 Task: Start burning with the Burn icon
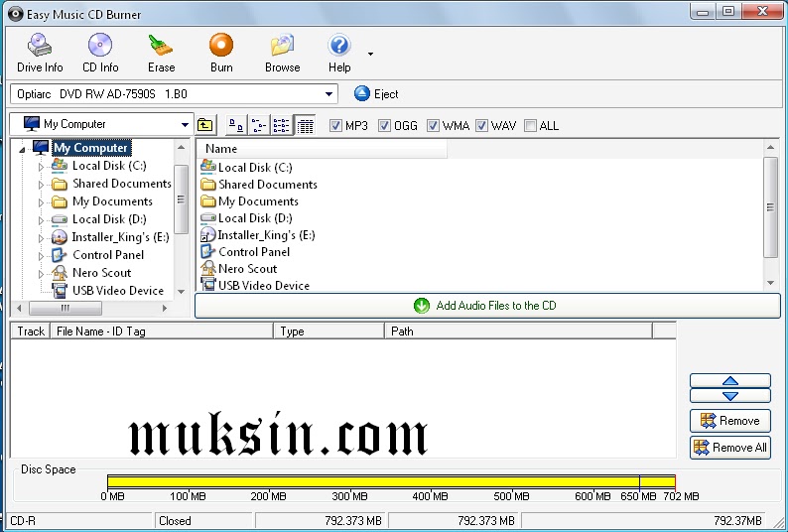(x=221, y=54)
